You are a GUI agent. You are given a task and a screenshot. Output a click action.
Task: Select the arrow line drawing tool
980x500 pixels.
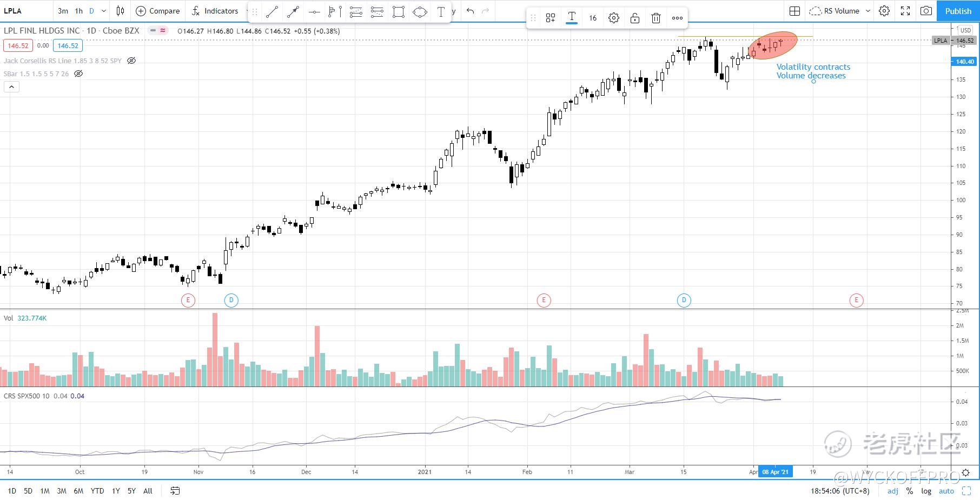pos(293,11)
